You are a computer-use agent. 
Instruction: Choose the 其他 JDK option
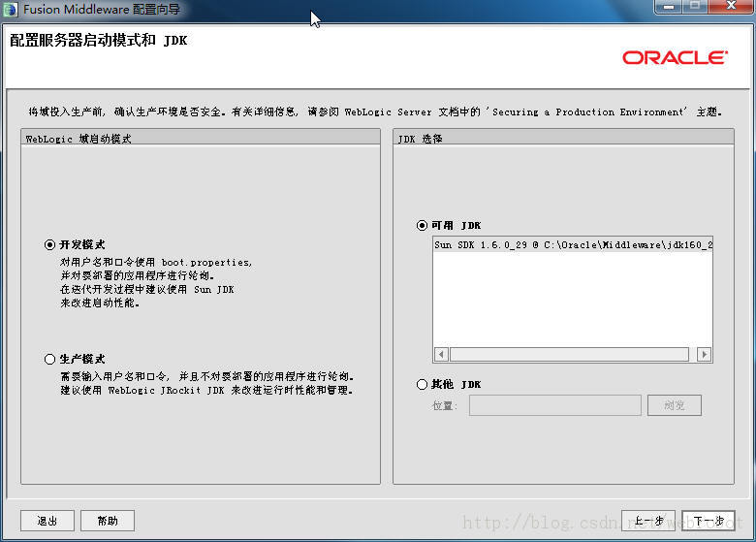click(422, 384)
